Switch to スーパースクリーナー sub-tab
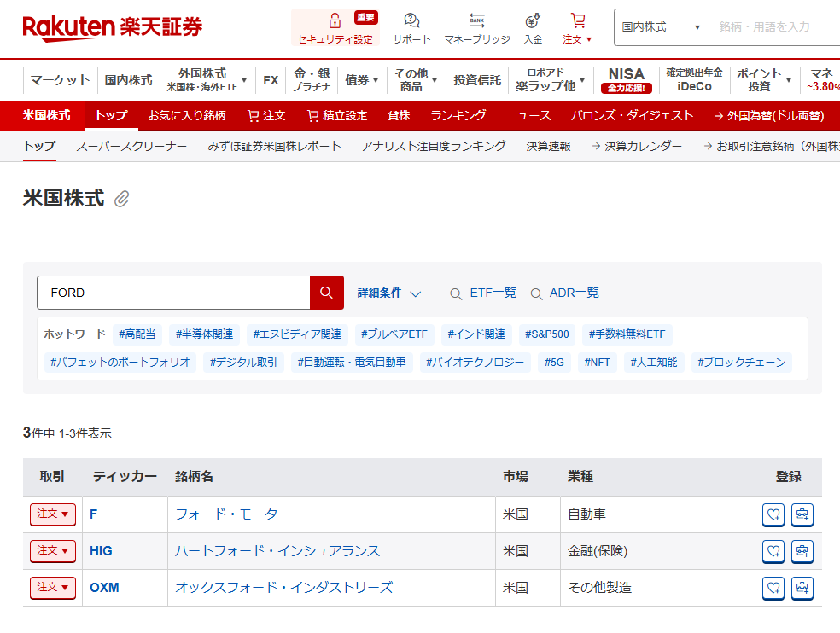 131,146
